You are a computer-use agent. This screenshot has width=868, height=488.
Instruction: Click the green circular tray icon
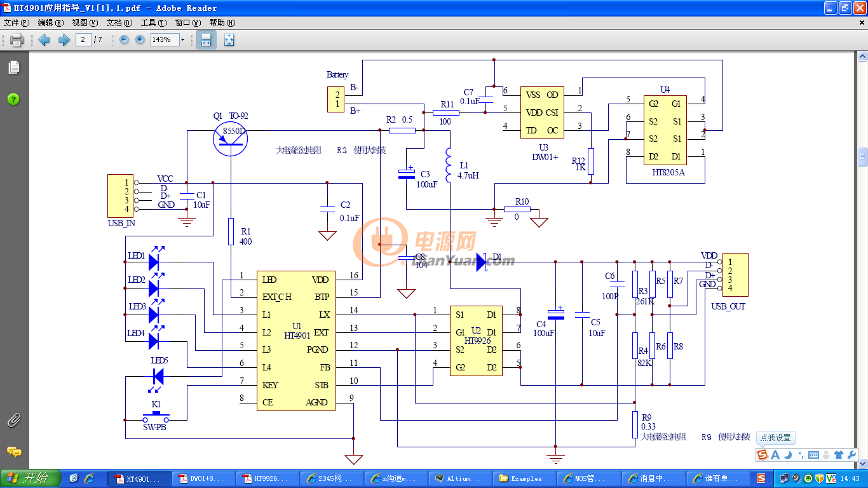point(808,478)
